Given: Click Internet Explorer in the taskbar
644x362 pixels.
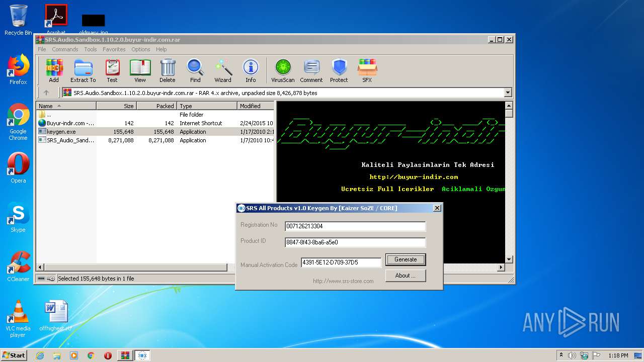Looking at the screenshot, I should pos(40,355).
